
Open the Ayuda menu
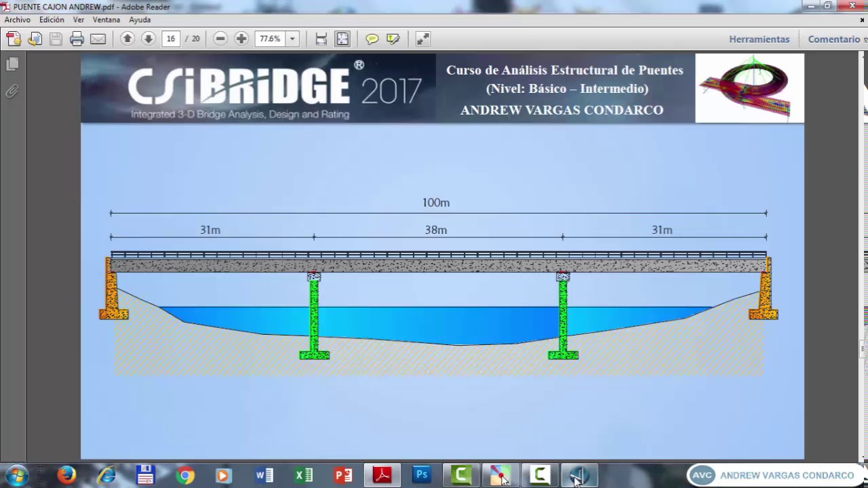pos(140,20)
